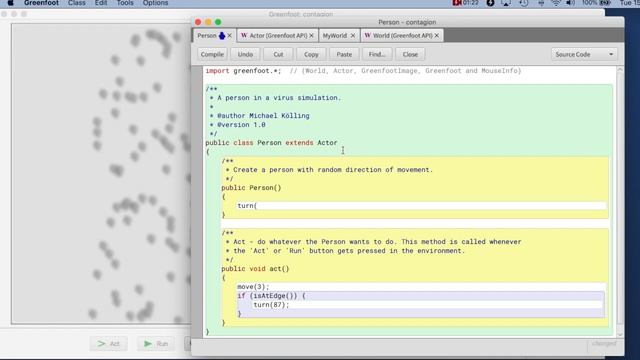640x360 pixels.
Task: Click the Cut button
Action: (x=278, y=54)
